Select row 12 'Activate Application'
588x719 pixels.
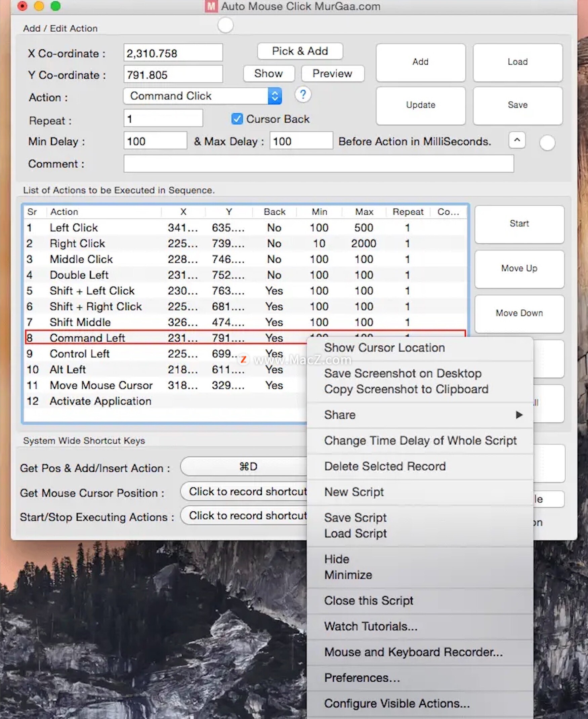pos(166,401)
